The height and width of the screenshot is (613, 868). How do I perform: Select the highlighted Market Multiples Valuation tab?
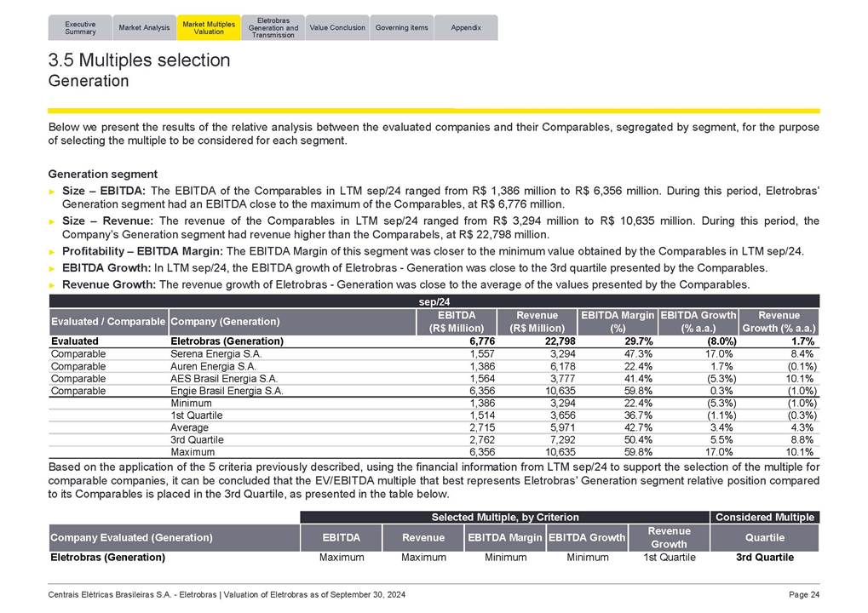[x=209, y=27]
